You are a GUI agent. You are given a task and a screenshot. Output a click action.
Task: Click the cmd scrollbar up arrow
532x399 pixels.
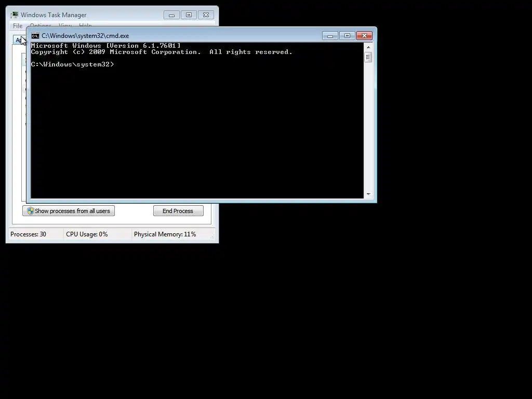368,47
